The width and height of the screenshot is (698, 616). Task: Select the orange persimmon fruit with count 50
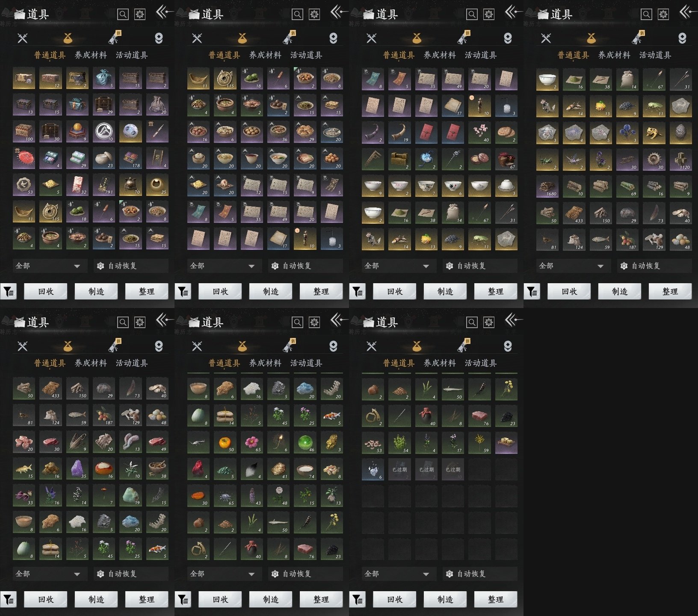pos(225,443)
